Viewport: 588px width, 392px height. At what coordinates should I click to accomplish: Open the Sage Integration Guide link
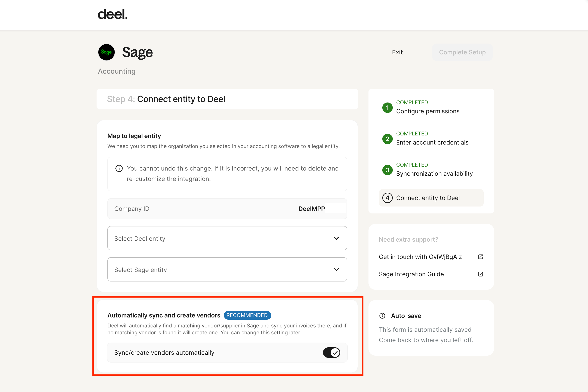(411, 274)
